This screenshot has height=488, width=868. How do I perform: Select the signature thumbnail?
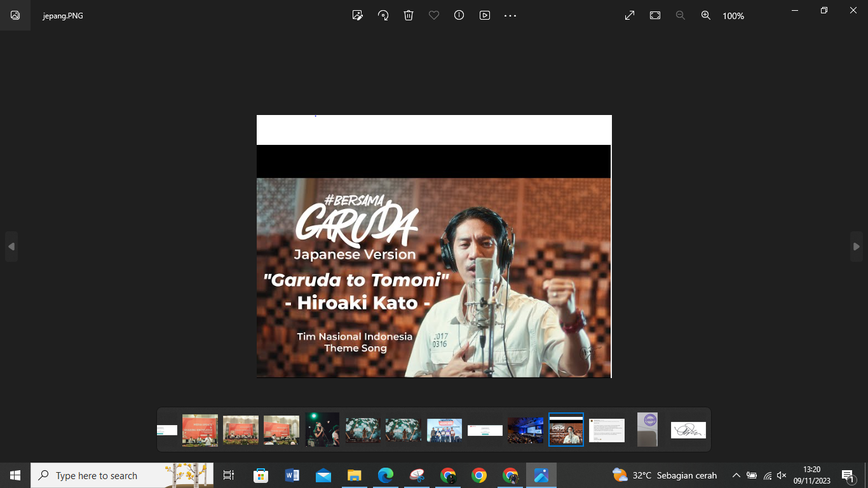click(x=688, y=430)
